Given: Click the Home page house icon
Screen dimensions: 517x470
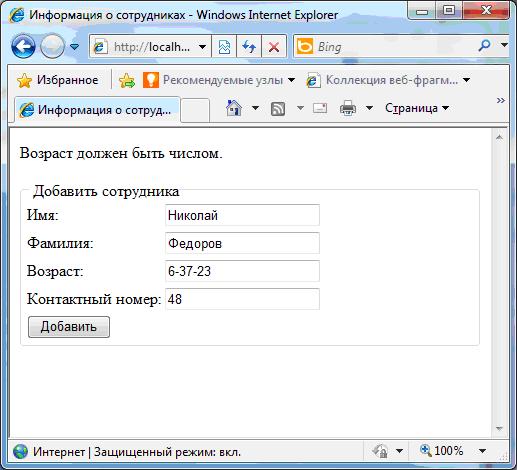Looking at the screenshot, I should coord(234,108).
